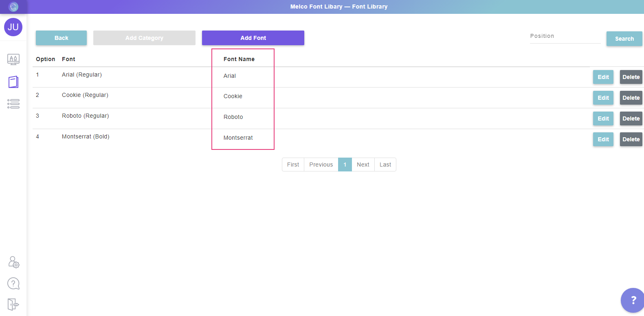Image resolution: width=644 pixels, height=316 pixels.
Task: Go to Next page in pagination
Action: [363, 165]
